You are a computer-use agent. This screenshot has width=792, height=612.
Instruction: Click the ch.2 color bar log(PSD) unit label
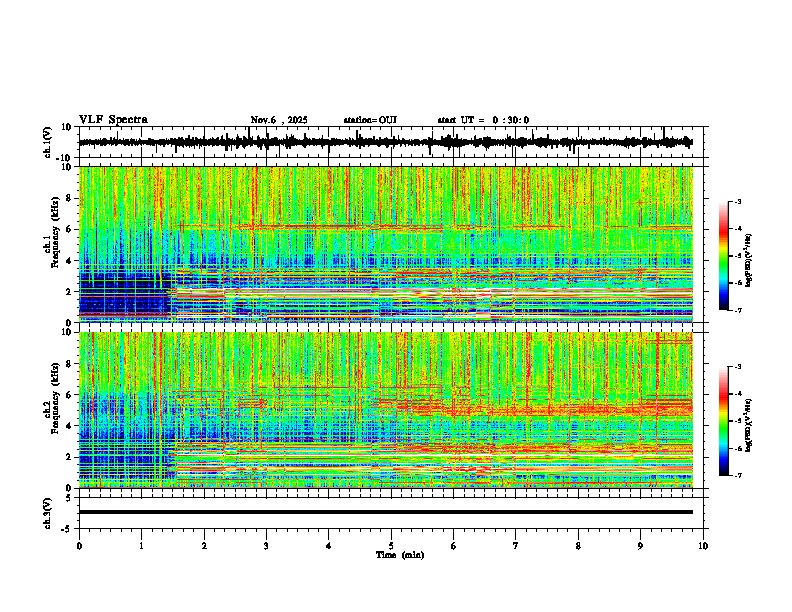[x=748, y=425]
